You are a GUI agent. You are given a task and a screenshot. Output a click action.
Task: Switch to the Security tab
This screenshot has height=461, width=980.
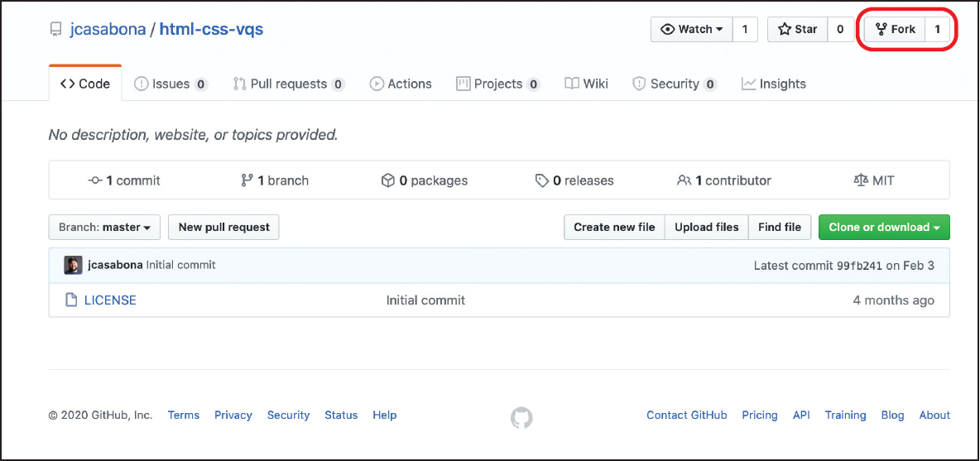[675, 84]
